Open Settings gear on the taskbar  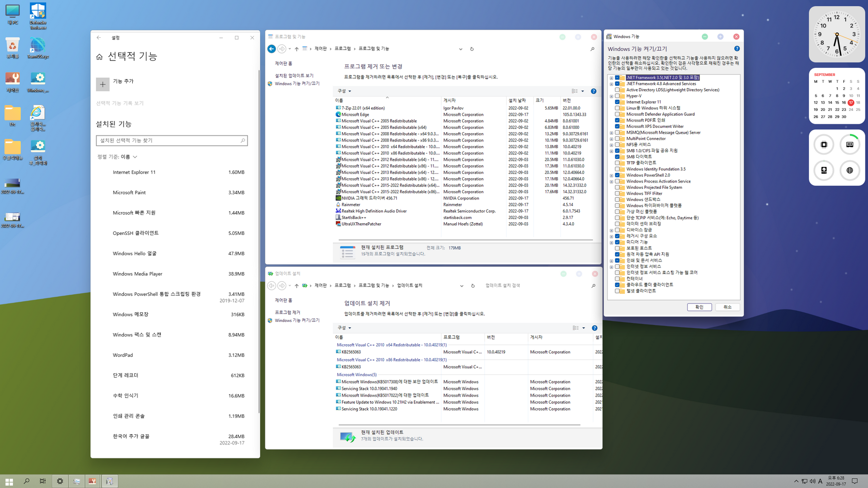(60, 481)
